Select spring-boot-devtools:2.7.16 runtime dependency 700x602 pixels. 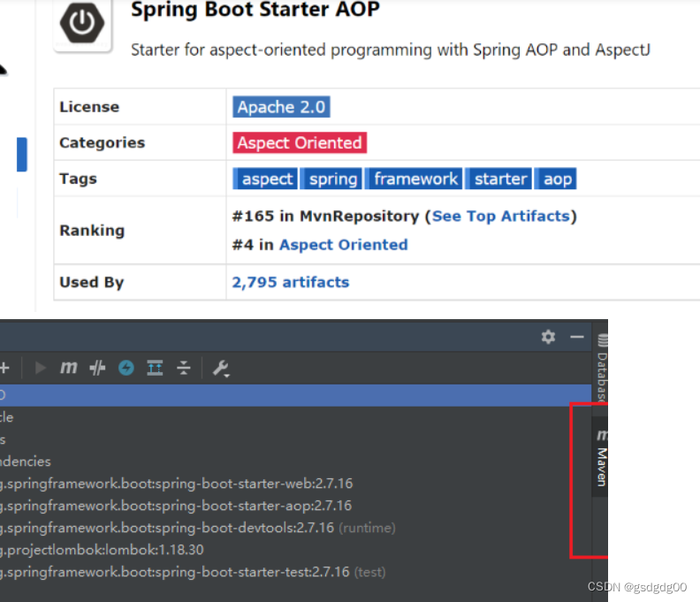coord(198,528)
